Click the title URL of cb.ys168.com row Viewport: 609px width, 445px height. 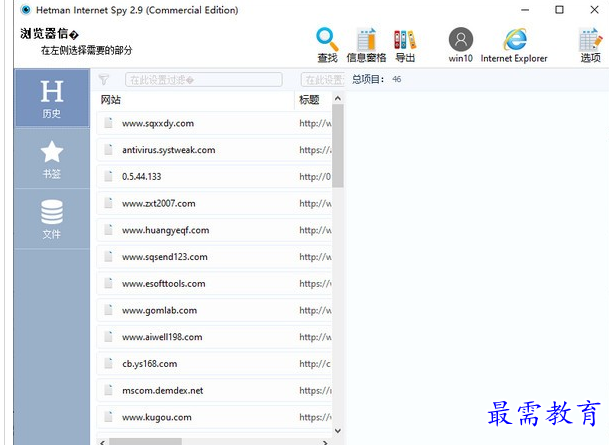tap(315, 363)
